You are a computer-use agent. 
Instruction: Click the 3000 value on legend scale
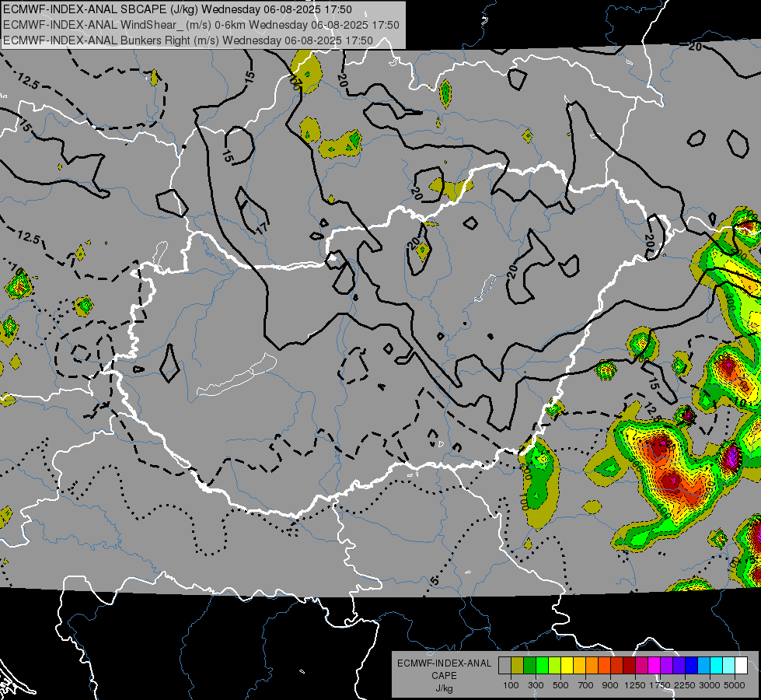(x=710, y=685)
